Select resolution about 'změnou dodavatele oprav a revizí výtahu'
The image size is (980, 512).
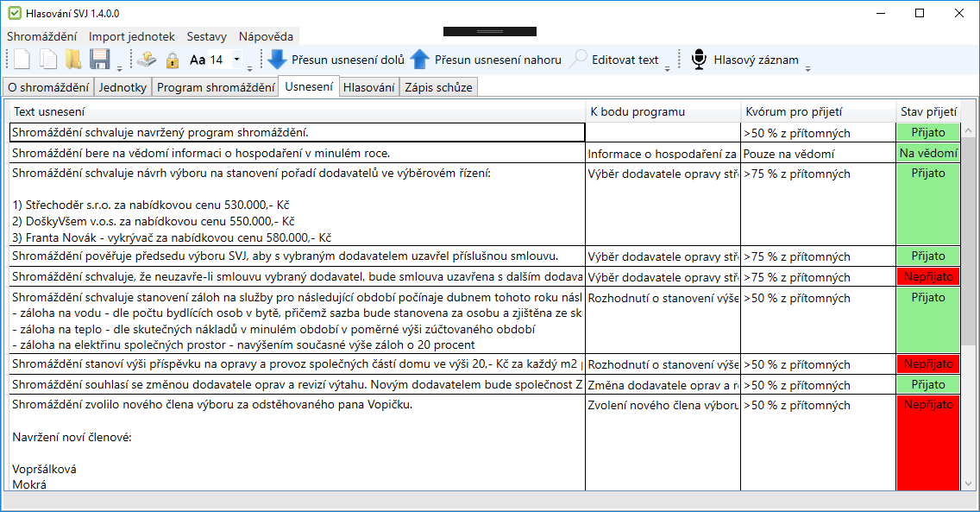pos(298,384)
